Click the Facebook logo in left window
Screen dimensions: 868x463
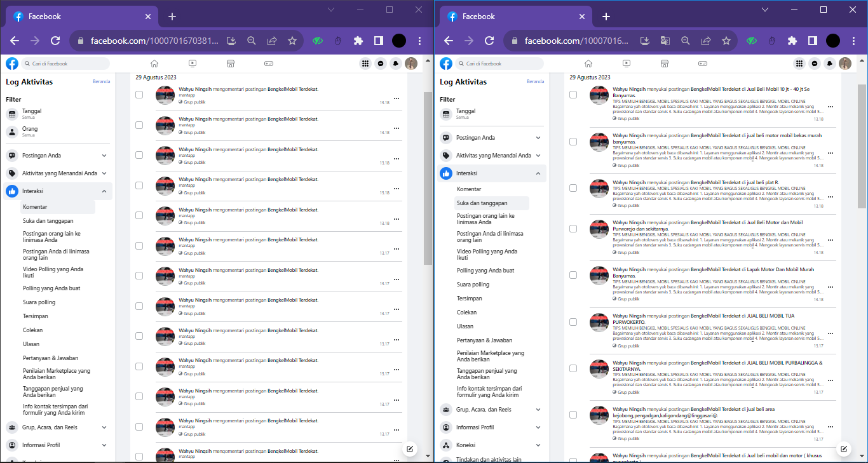coord(12,64)
